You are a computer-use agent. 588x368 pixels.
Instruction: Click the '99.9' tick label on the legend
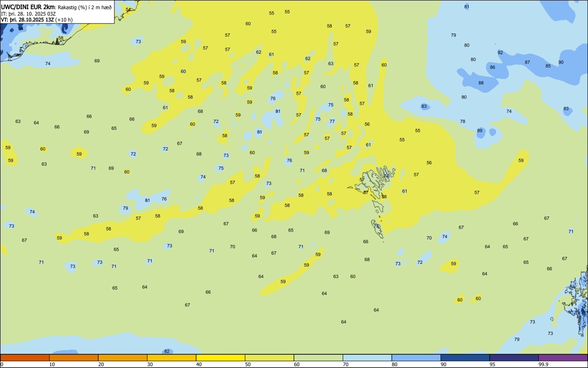point(543,364)
